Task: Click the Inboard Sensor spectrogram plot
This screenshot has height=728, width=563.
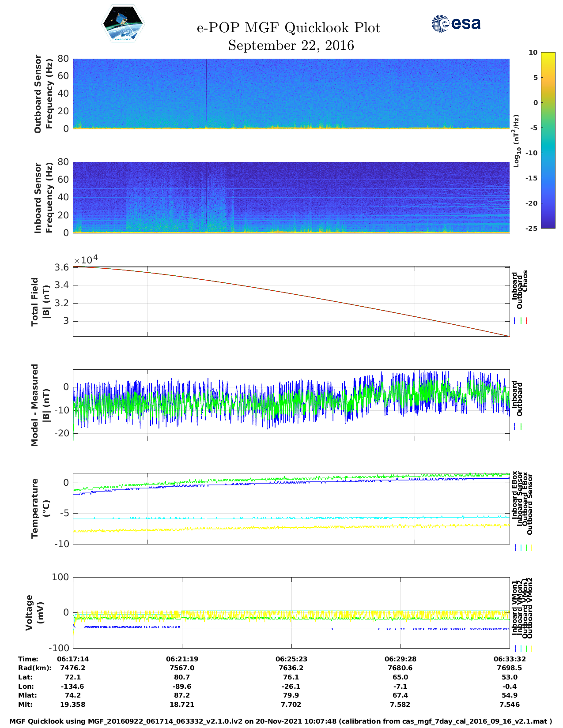Action: click(x=291, y=197)
